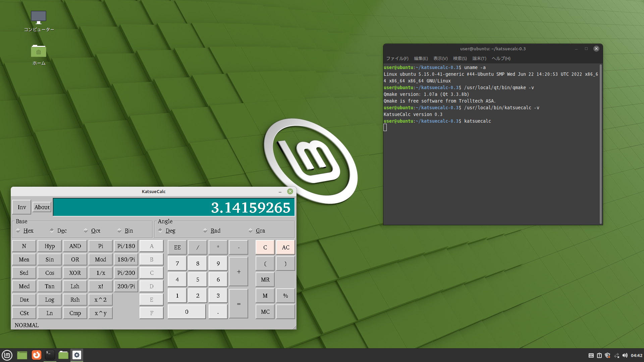644x362 pixels.
Task: Click the EE exponent button
Action: pos(177,247)
